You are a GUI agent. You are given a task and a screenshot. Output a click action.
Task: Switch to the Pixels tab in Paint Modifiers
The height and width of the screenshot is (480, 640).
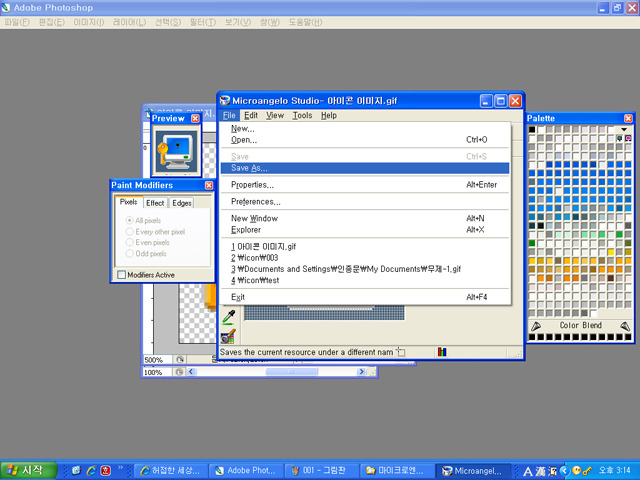coord(129,202)
